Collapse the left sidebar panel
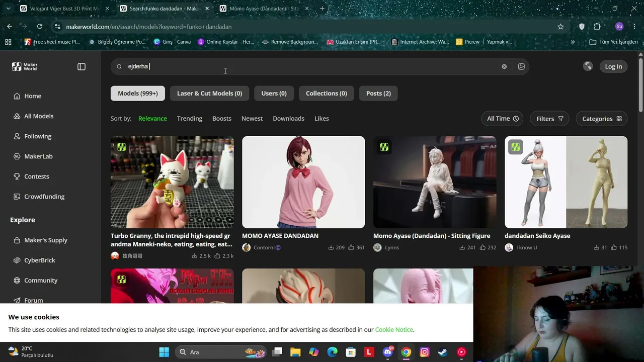The height and width of the screenshot is (362, 644). pyautogui.click(x=82, y=66)
